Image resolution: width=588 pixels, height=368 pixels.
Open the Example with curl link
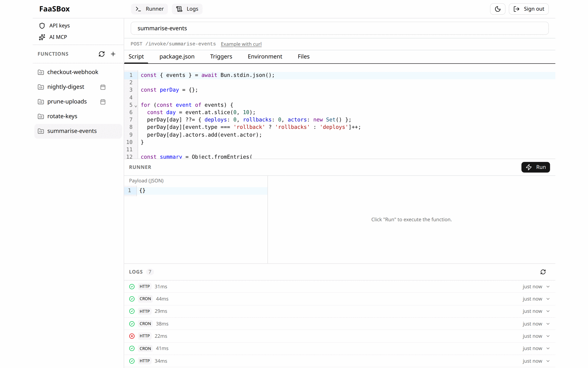(241, 44)
